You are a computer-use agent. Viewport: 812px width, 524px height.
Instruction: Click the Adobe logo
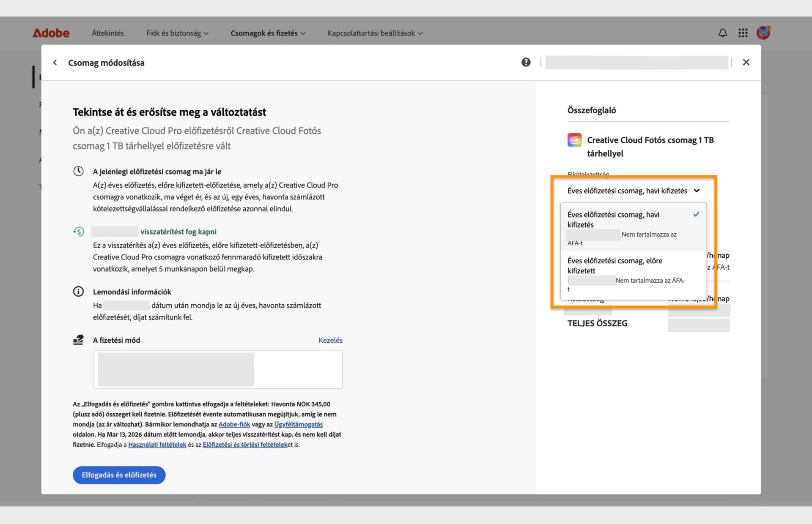point(51,33)
